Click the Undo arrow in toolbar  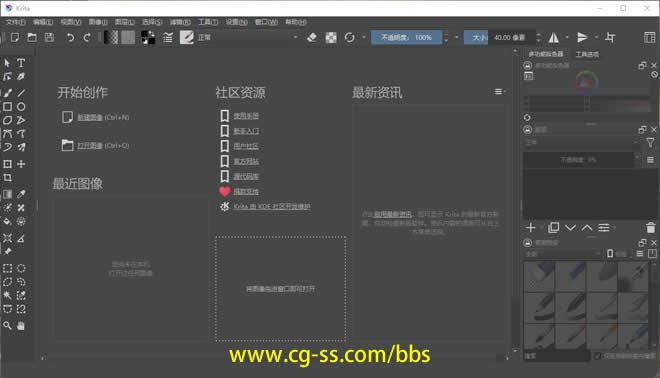tap(70, 37)
